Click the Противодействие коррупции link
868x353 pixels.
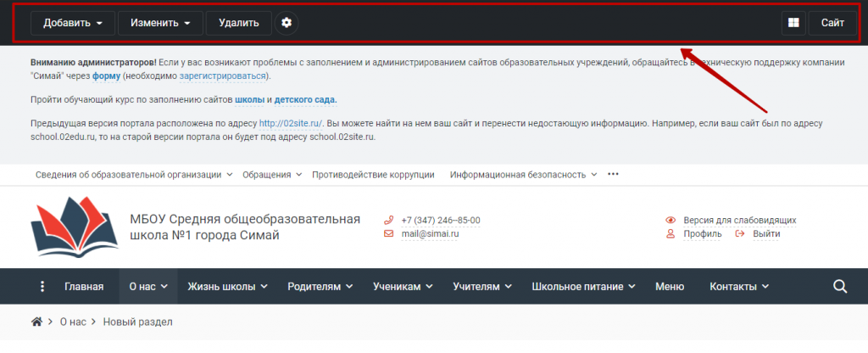(x=373, y=175)
